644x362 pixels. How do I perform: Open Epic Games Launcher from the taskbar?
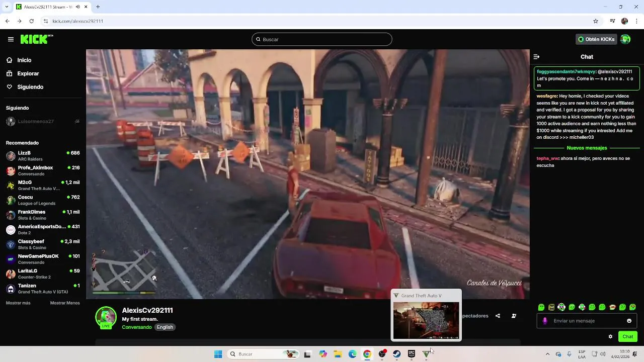coord(411,354)
